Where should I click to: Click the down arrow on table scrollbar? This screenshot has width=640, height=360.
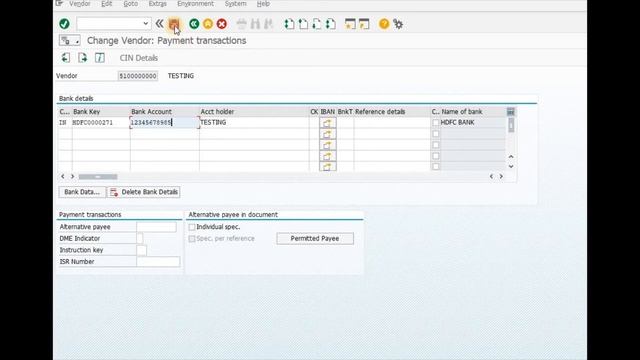(511, 167)
